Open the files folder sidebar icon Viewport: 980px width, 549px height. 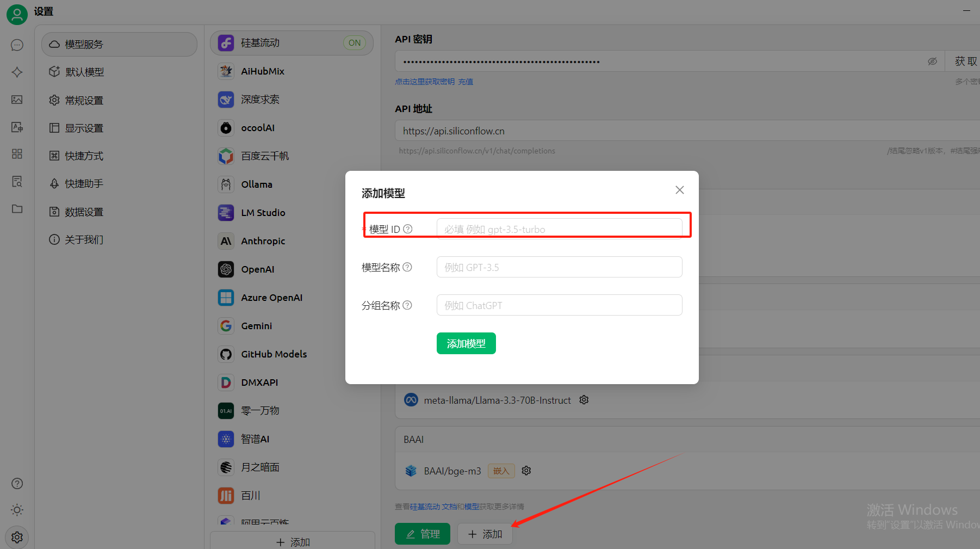click(x=17, y=209)
